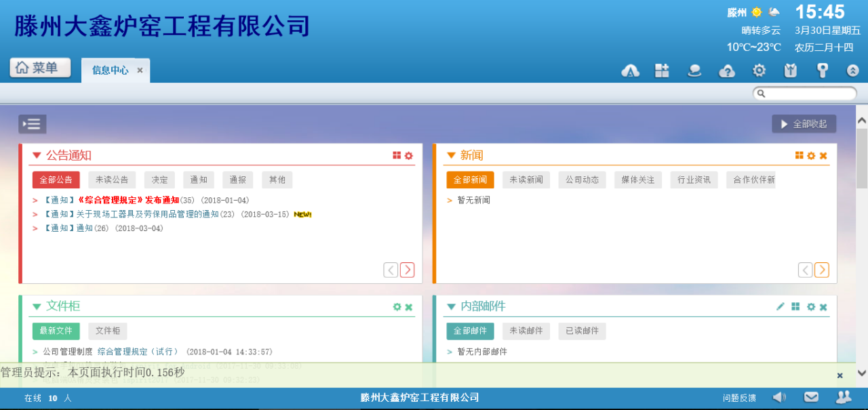Toggle the sidebar list button at top left
This screenshot has height=410, width=868.
pos(33,124)
